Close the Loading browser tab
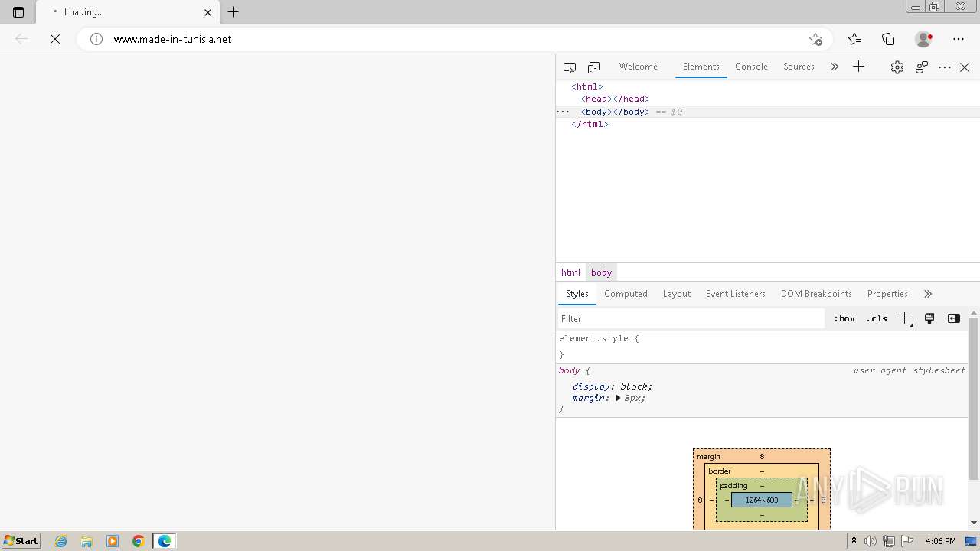Image resolution: width=980 pixels, height=551 pixels. 207,12
